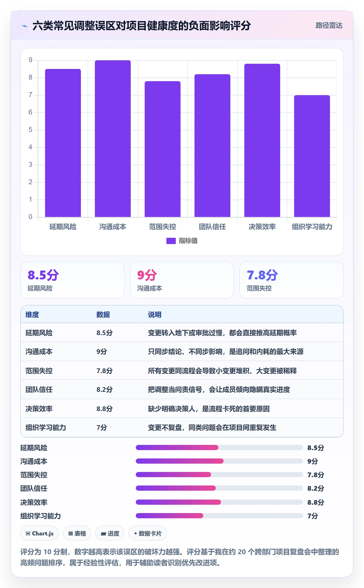Click the 沟通成本 progress bar
The image size is (364, 588).
(x=219, y=461)
